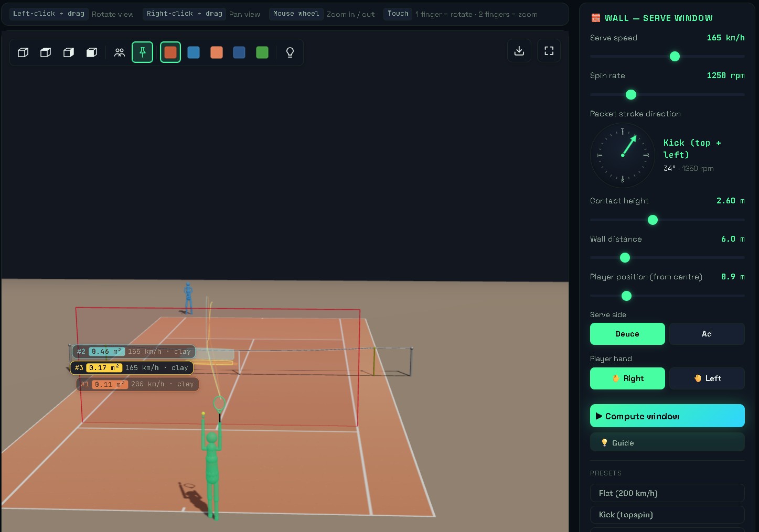Select Left player hand
Viewport: 759px width, 532px height.
707,378
